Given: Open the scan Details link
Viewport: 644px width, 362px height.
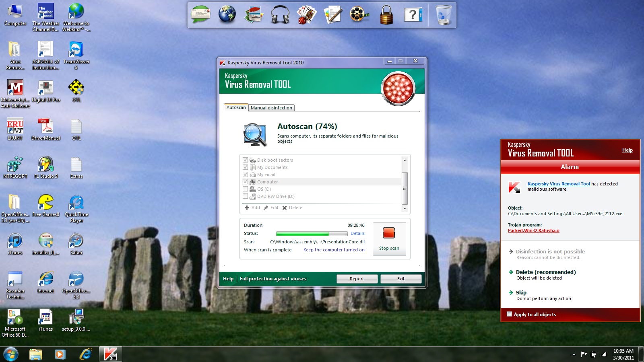Looking at the screenshot, I should [357, 233].
